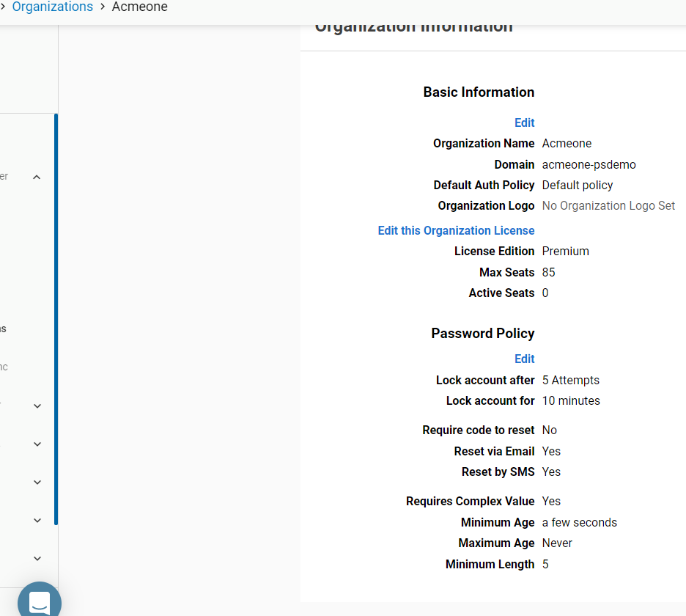Click the Default policy auth value
Image resolution: width=686 pixels, height=616 pixels.
[577, 185]
